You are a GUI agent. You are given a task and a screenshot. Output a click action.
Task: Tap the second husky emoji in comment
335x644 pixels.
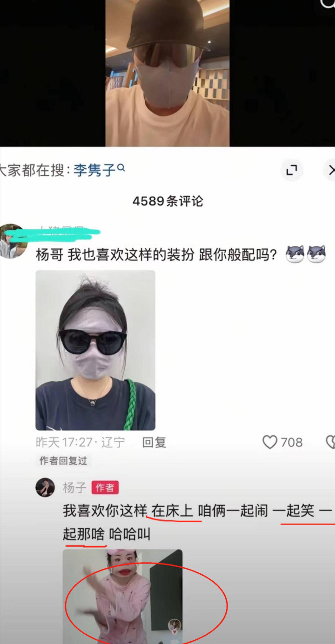316,254
